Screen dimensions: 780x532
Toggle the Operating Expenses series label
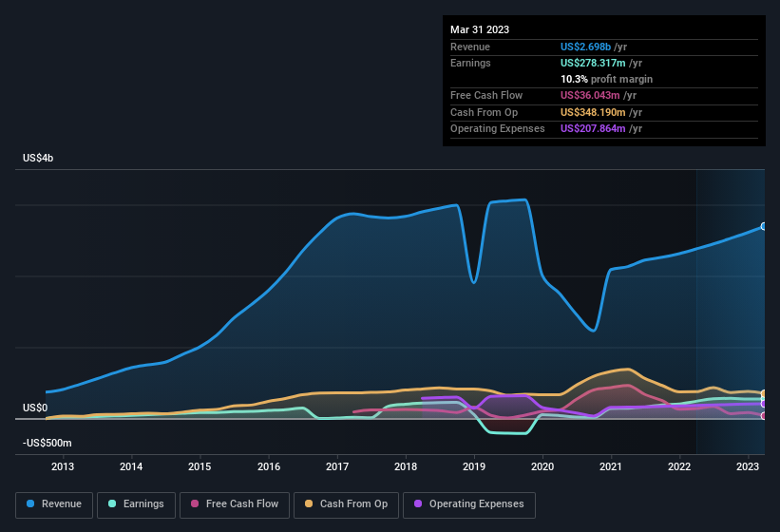476,504
